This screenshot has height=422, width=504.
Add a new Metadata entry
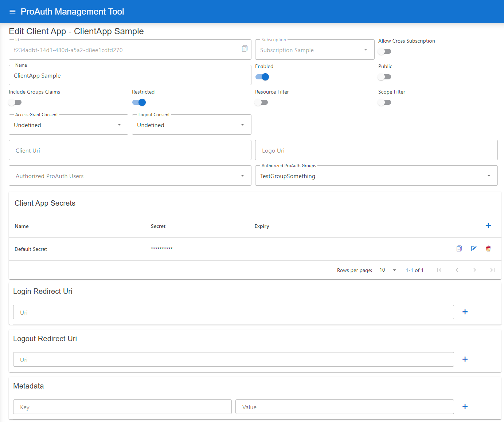click(465, 406)
